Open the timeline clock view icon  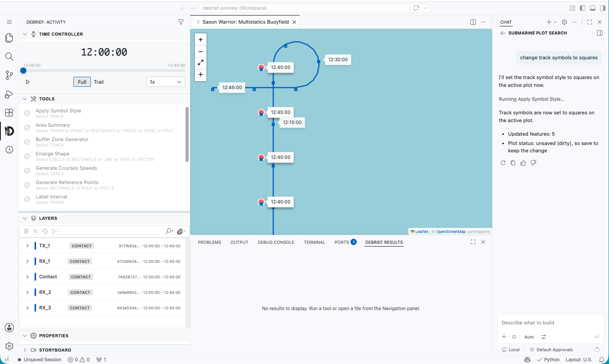coord(9,150)
